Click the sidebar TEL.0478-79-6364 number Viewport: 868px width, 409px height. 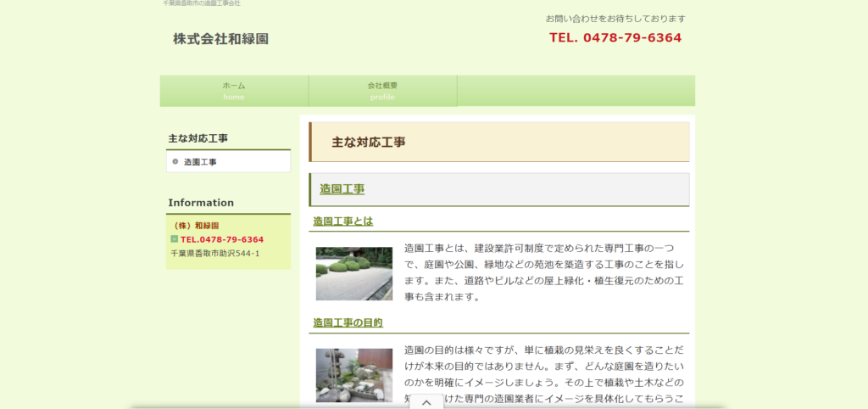[x=221, y=239]
